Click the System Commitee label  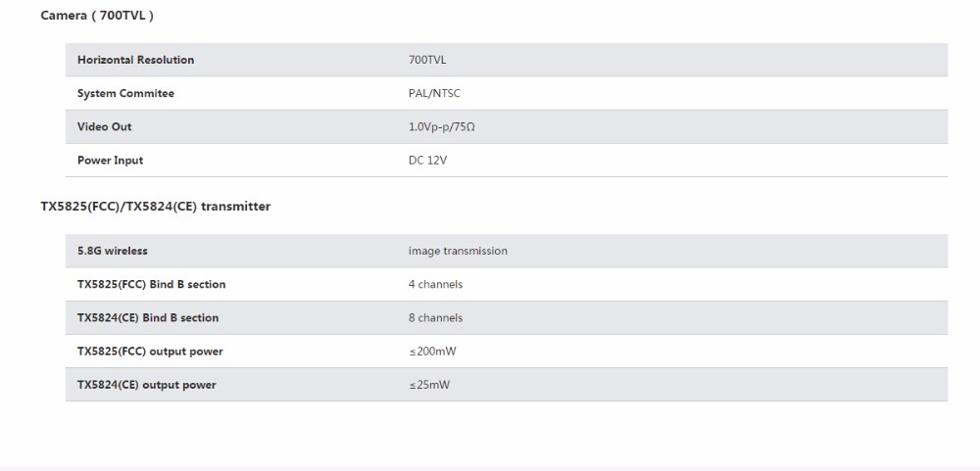125,93
